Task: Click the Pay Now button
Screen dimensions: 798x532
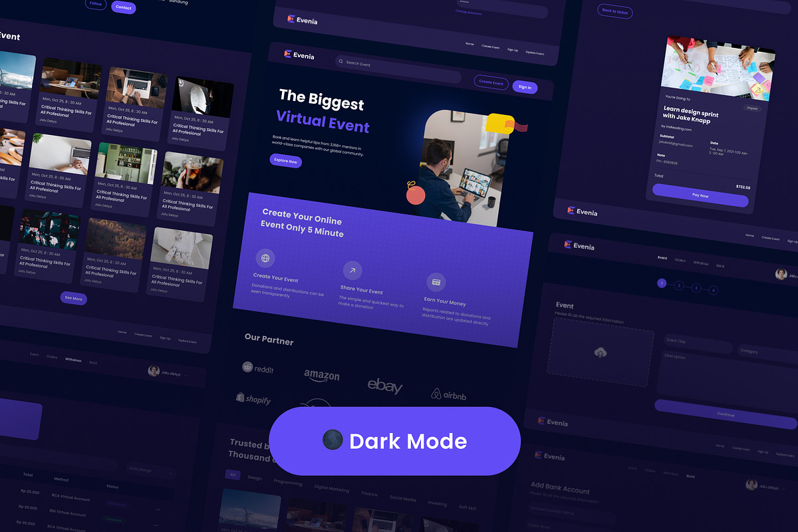Action: (x=700, y=196)
